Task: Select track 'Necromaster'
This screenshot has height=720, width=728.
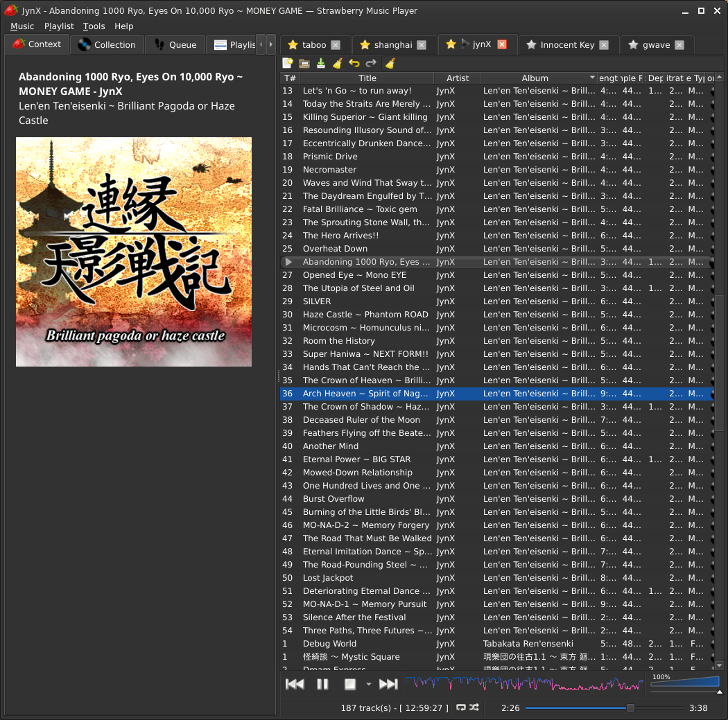Action: (x=497, y=170)
